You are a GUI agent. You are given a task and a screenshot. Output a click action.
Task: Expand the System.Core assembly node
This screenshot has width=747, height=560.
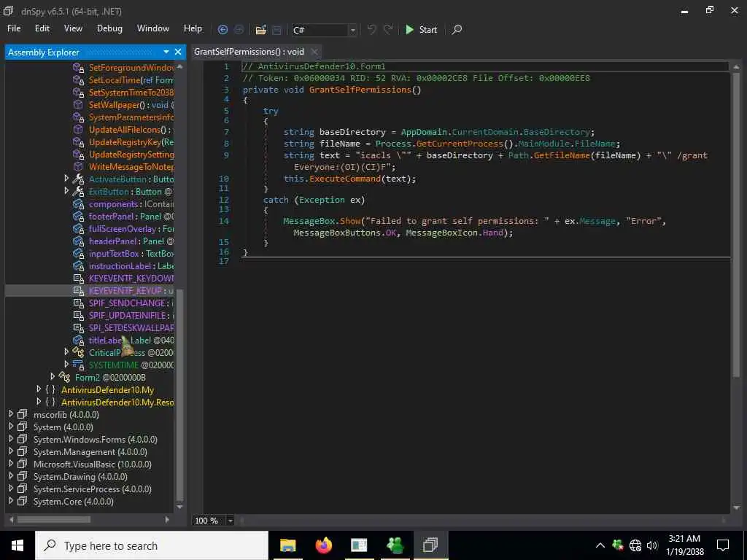point(11,500)
